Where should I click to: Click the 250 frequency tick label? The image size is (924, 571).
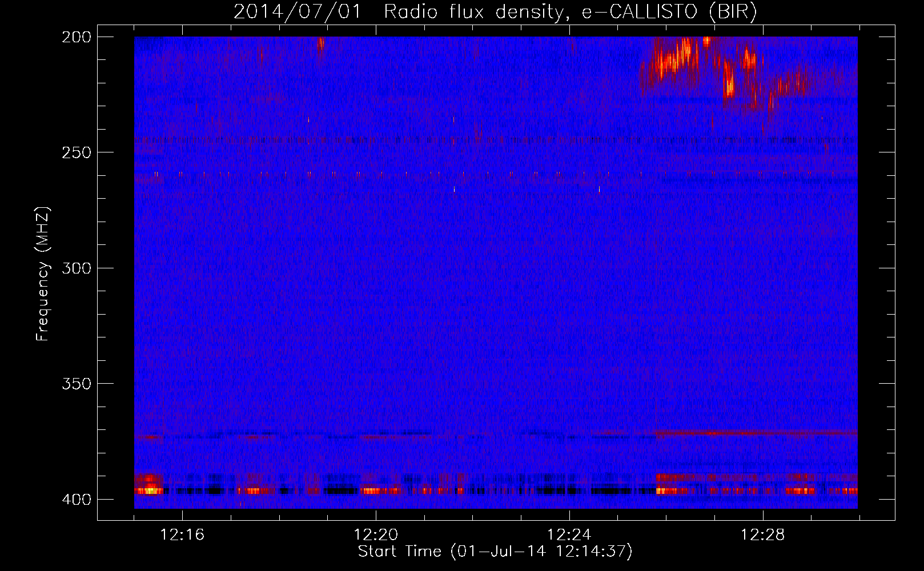[76, 152]
